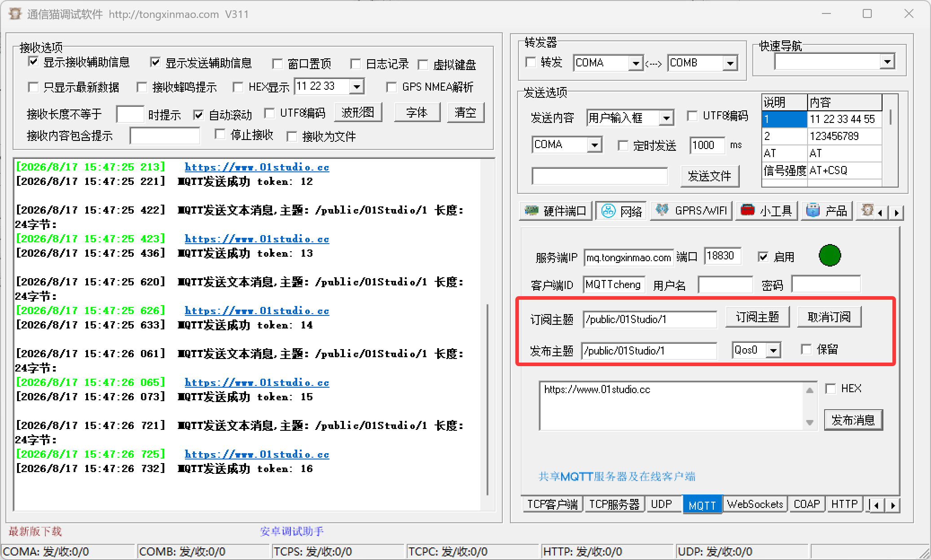
Task: Open the 硬件端口 tab
Action: point(556,211)
